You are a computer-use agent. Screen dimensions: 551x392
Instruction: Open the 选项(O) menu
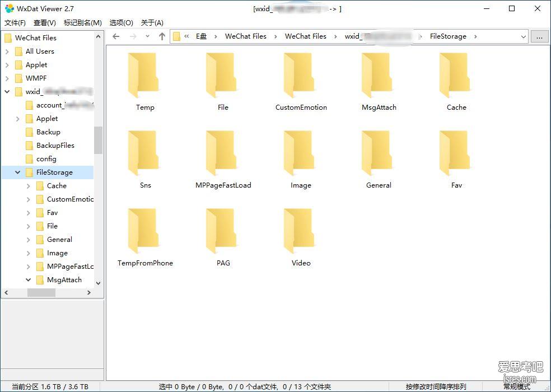click(x=122, y=23)
